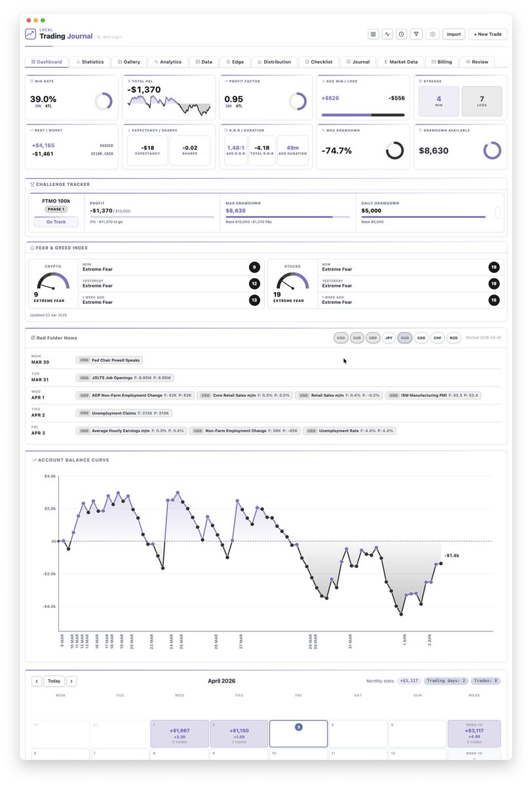Viewport: 532px width, 786px height.
Task: Switch to the Market Data tab
Action: click(401, 62)
